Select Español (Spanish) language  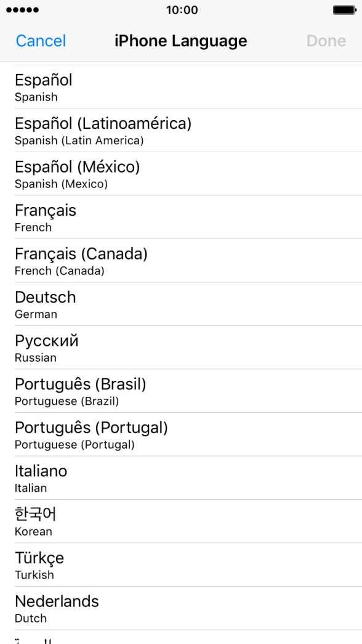click(181, 87)
